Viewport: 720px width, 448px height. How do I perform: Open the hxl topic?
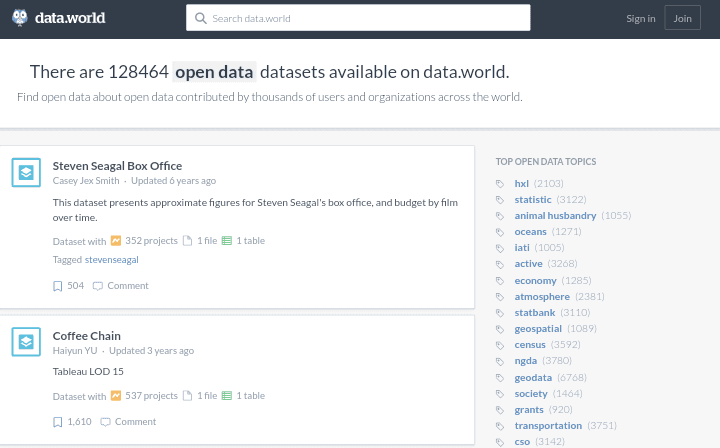[x=522, y=184]
